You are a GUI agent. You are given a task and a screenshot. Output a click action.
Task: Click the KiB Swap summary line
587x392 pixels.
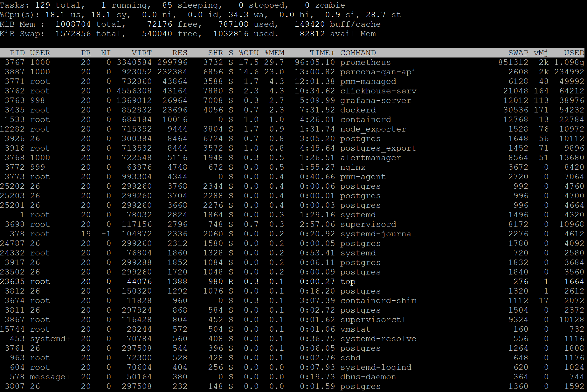(127, 34)
